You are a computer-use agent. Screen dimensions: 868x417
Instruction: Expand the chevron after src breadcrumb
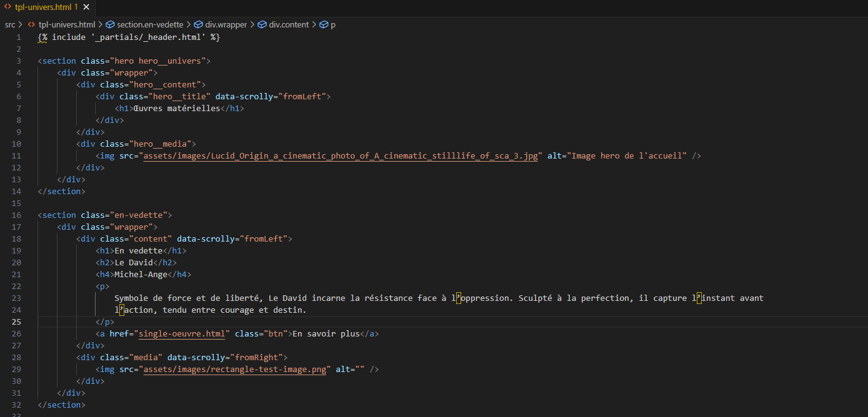tap(21, 24)
